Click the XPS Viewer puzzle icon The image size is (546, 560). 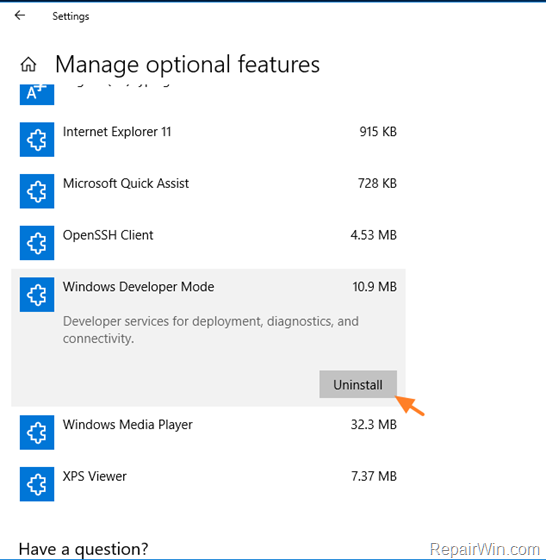point(37,484)
